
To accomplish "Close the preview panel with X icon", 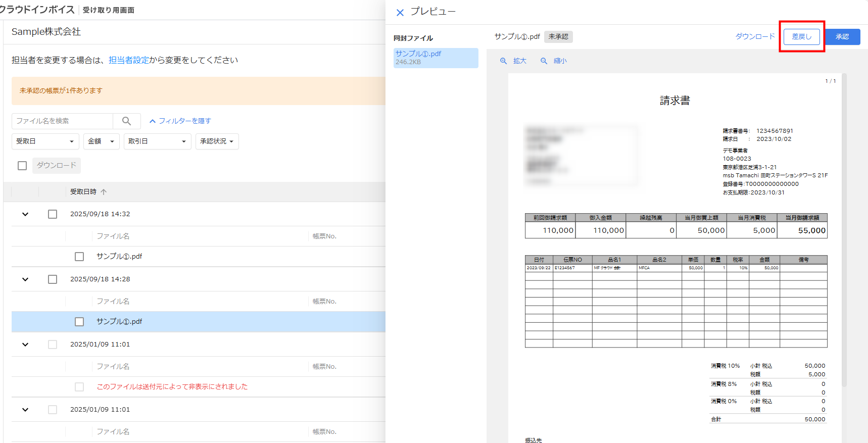I will tap(400, 13).
